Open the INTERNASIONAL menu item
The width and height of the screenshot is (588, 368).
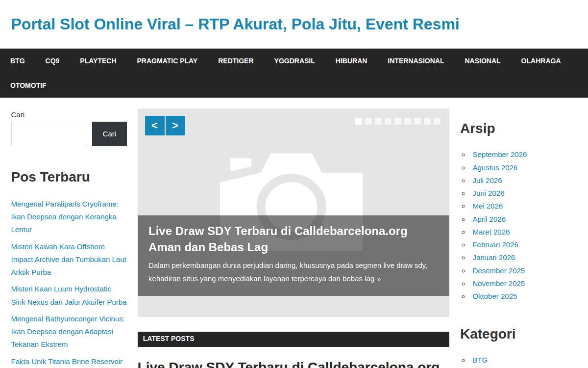click(x=416, y=61)
